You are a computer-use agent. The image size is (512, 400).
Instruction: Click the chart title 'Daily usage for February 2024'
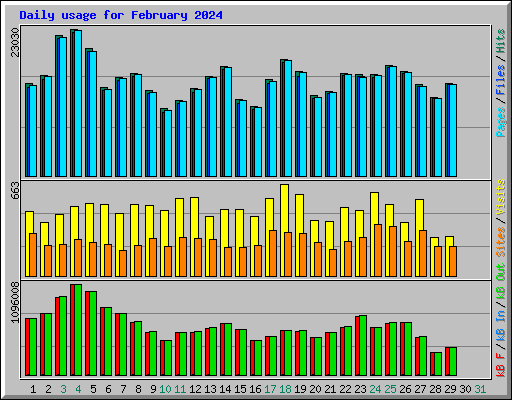tap(121, 15)
